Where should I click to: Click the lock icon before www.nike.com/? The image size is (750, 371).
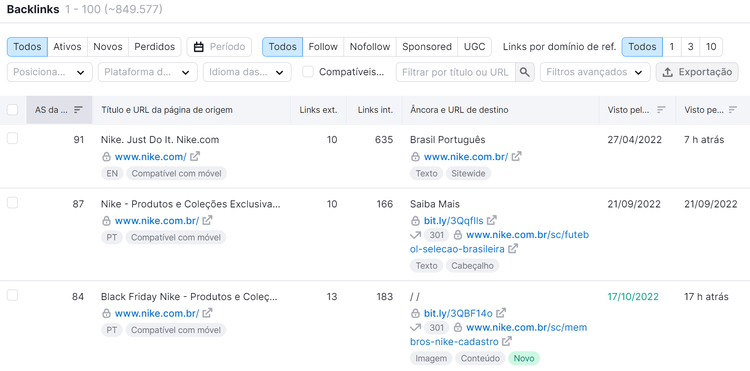(106, 156)
